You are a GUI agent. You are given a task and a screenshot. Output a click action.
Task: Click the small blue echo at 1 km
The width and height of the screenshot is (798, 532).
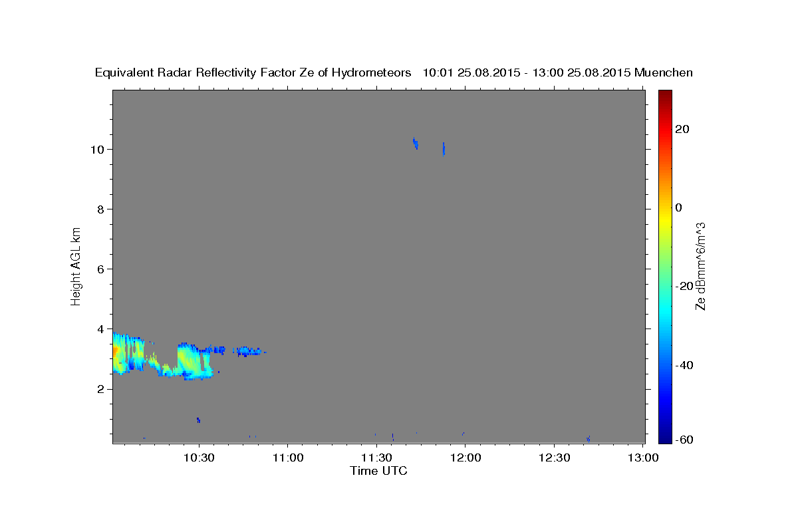tap(198, 420)
